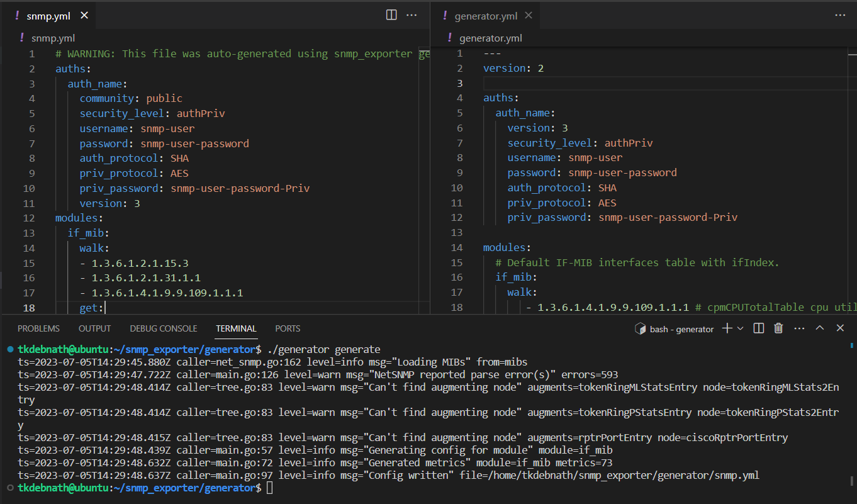Switch to the PORTS tab
The width and height of the screenshot is (857, 504).
click(288, 328)
